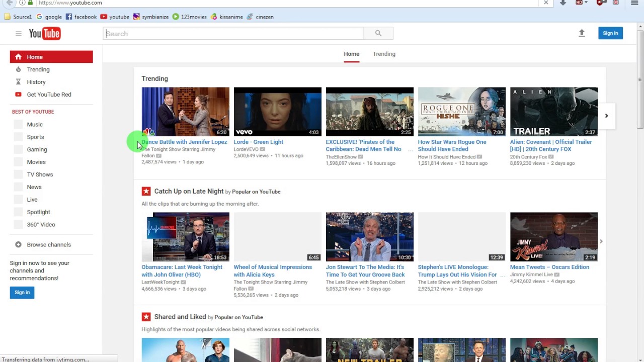
Task: Click the search magnifier button
Action: click(x=378, y=34)
